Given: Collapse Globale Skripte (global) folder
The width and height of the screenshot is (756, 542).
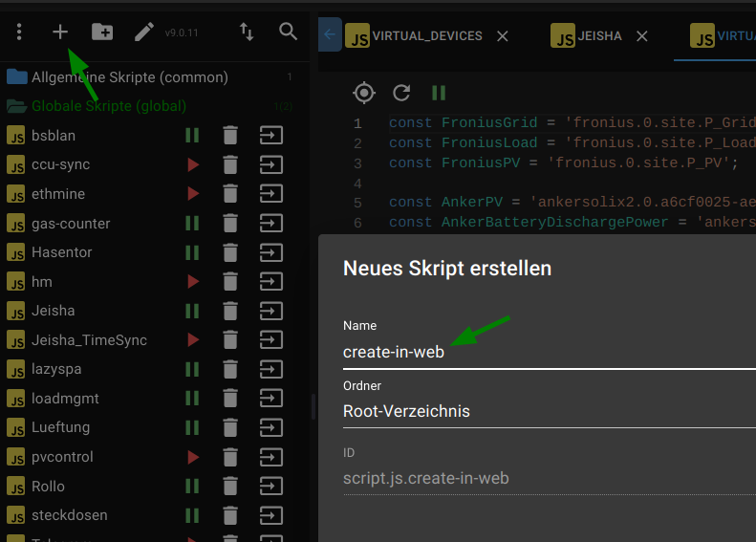Looking at the screenshot, I should pyautogui.click(x=108, y=106).
